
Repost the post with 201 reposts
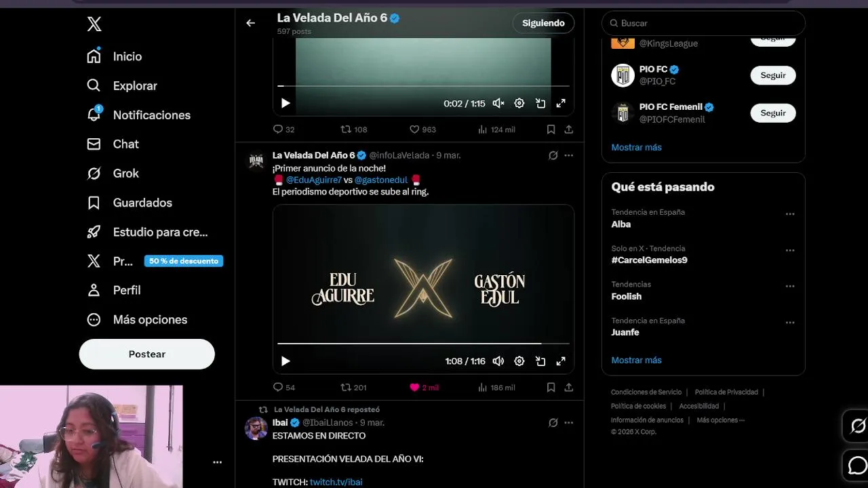pos(353,387)
